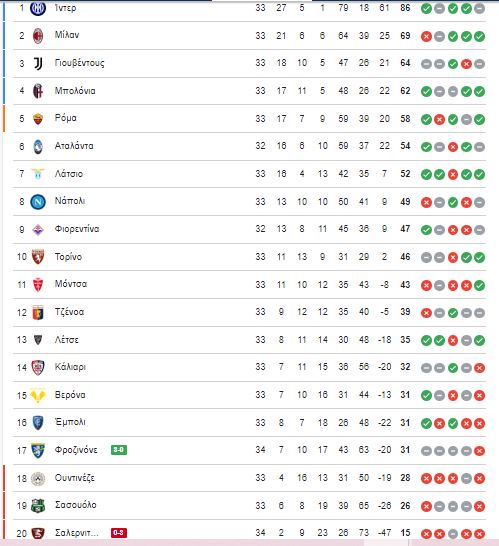Select the Λέτσε table row name

tap(67, 340)
